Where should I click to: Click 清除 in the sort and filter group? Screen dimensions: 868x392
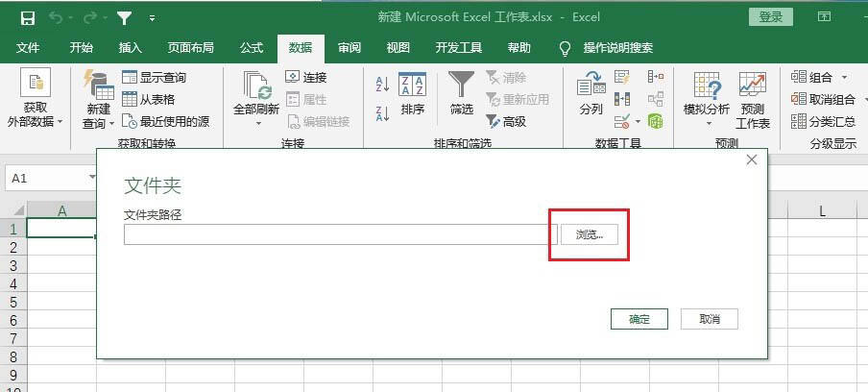click(506, 78)
